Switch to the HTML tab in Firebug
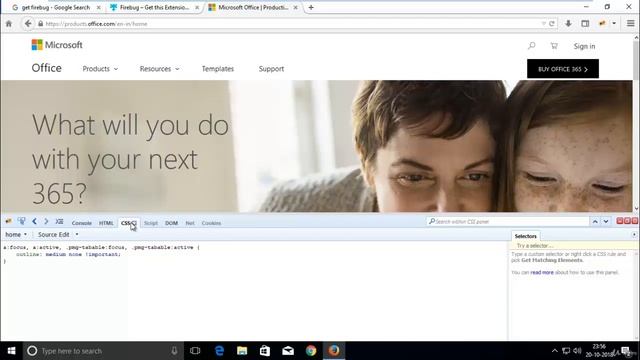 (106, 223)
